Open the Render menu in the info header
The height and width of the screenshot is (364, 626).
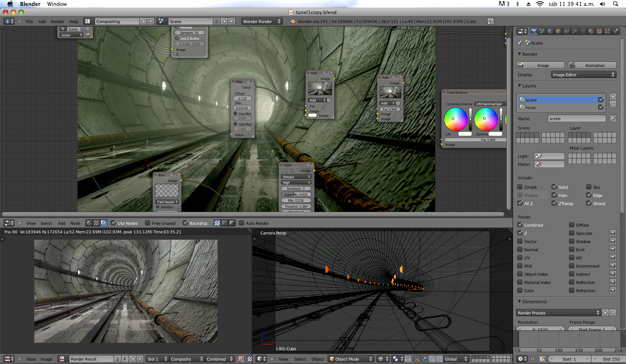coord(57,22)
